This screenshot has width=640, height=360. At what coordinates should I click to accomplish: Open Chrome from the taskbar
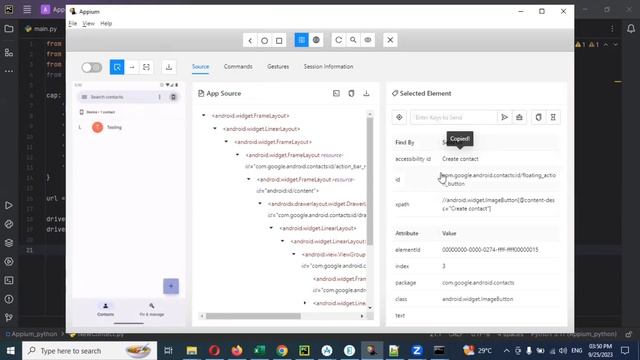tap(282, 351)
